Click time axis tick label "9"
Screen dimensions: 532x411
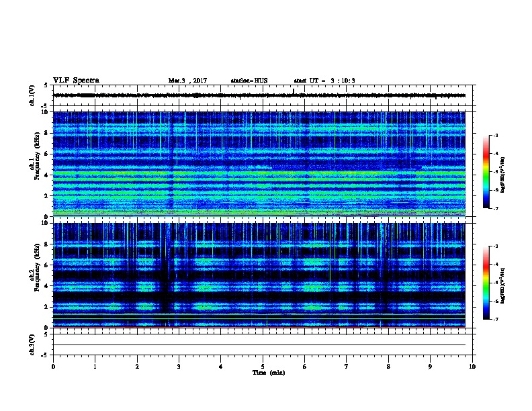pos(430,367)
